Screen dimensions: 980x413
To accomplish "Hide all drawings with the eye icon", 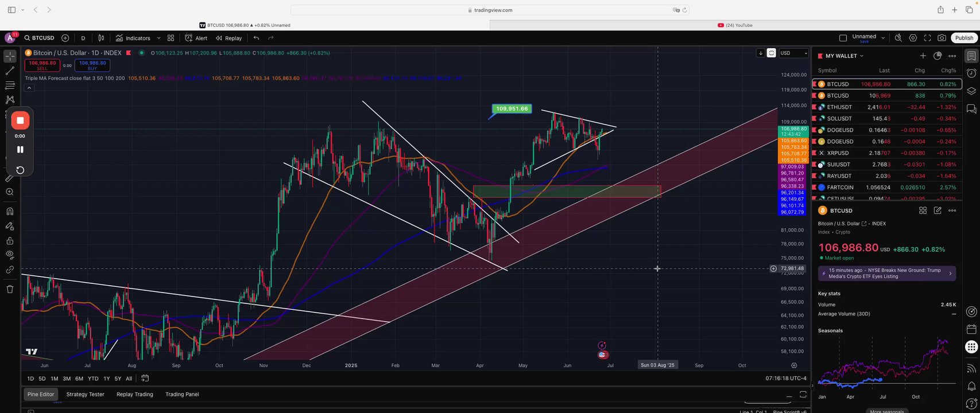I will (10, 255).
